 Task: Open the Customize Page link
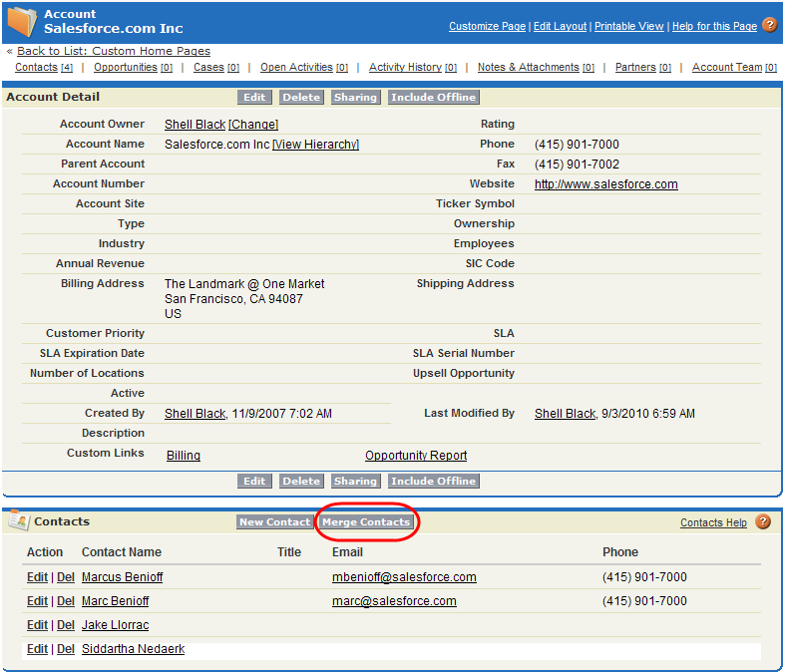[487, 26]
